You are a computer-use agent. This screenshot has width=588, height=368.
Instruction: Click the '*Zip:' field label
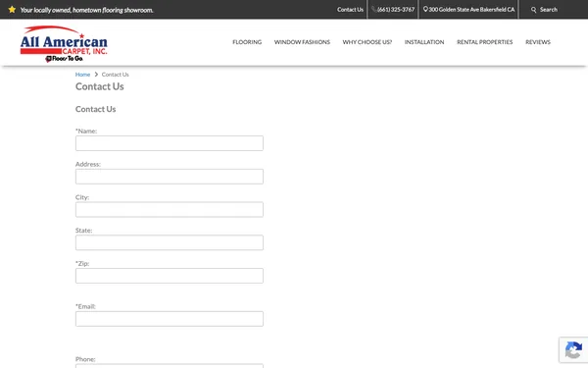(82, 263)
